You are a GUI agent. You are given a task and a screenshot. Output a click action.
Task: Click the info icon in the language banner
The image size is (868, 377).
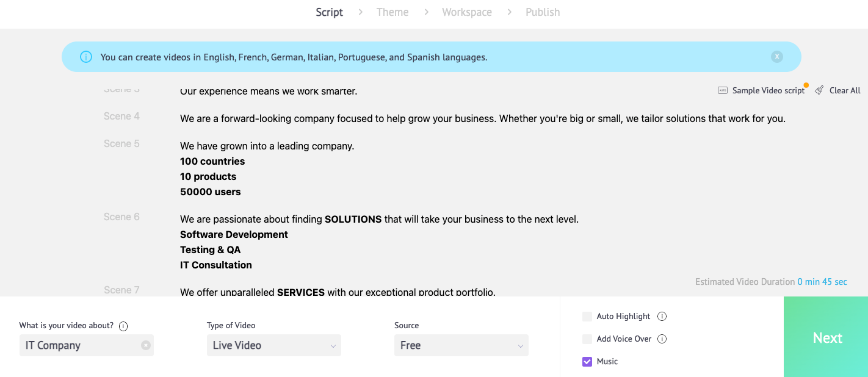click(x=86, y=57)
